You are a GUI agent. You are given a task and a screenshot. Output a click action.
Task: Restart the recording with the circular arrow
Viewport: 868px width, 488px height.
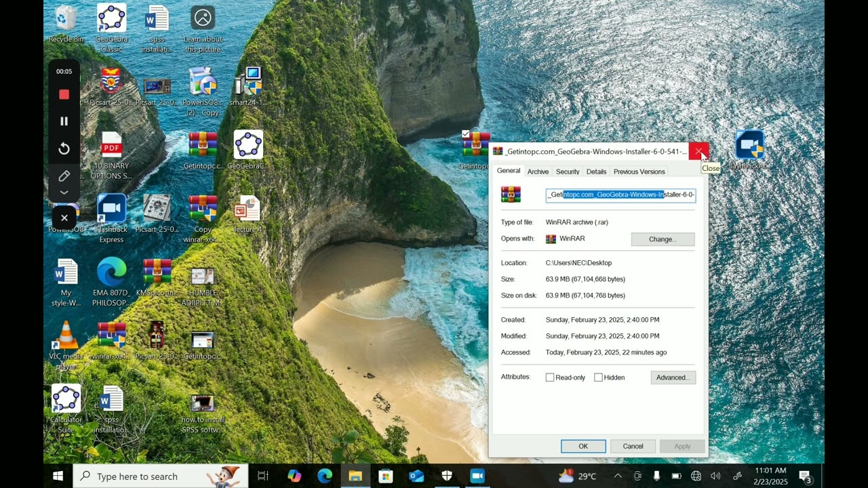(x=64, y=148)
